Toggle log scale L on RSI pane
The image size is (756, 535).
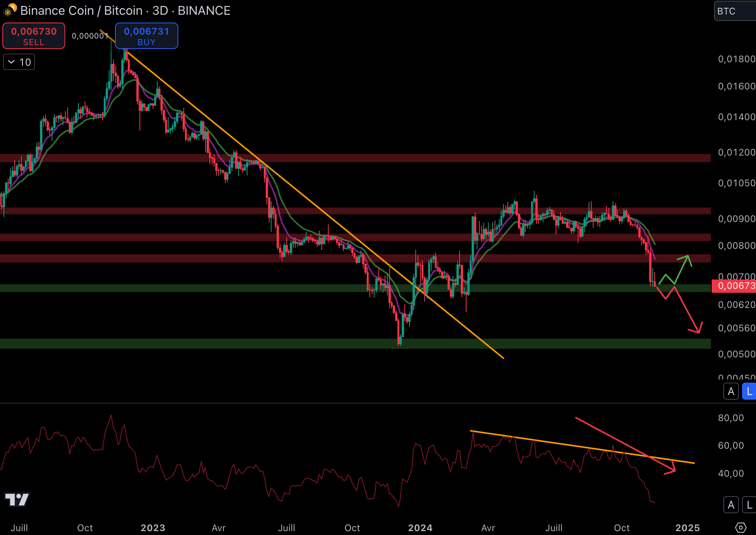coord(749,505)
